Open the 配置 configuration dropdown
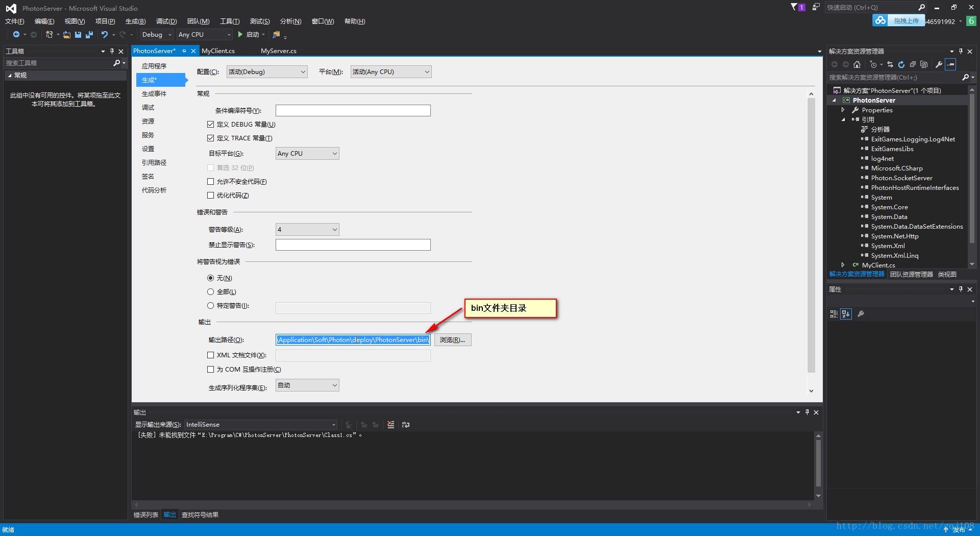The height and width of the screenshot is (536, 980). 267,72
